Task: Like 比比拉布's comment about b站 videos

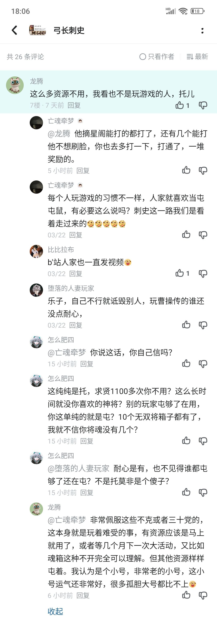Action: click(180, 273)
